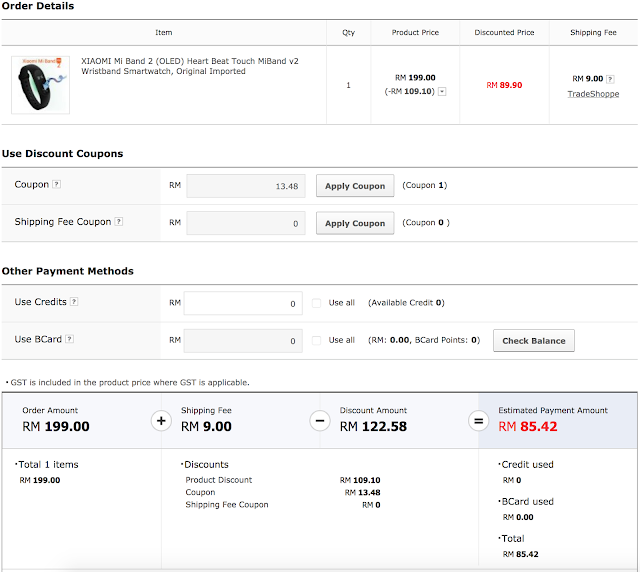
Task: Click the Mi Band product thumbnail
Action: click(42, 84)
